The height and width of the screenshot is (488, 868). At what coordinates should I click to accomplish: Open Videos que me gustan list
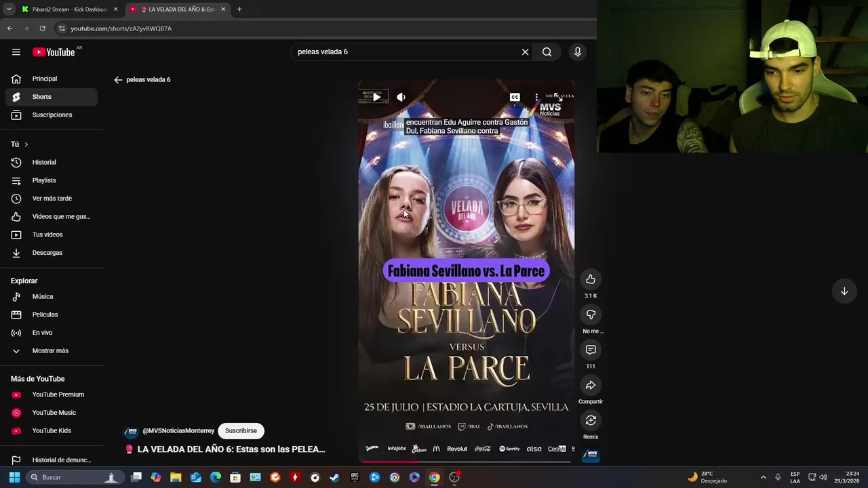click(x=52, y=216)
